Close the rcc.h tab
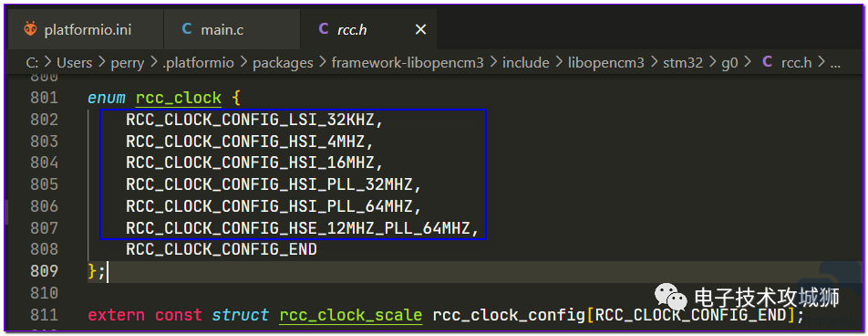Viewport: 868px width, 336px height. (420, 29)
